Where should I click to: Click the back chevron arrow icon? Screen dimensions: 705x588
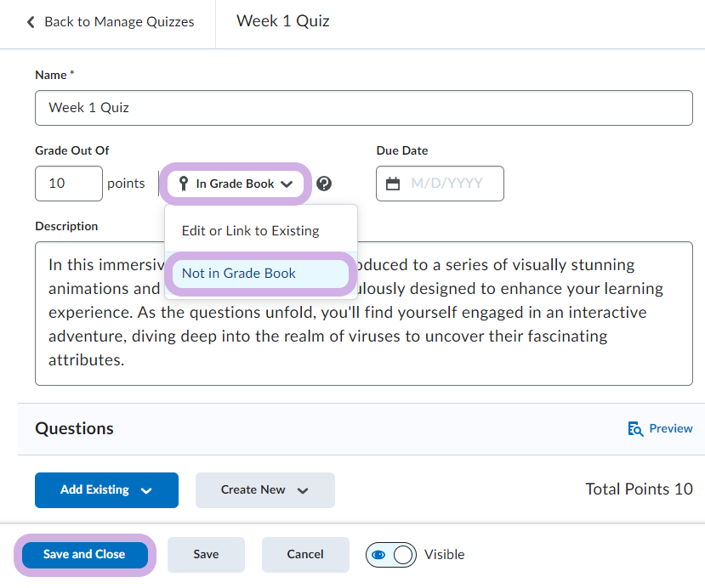[x=31, y=22]
